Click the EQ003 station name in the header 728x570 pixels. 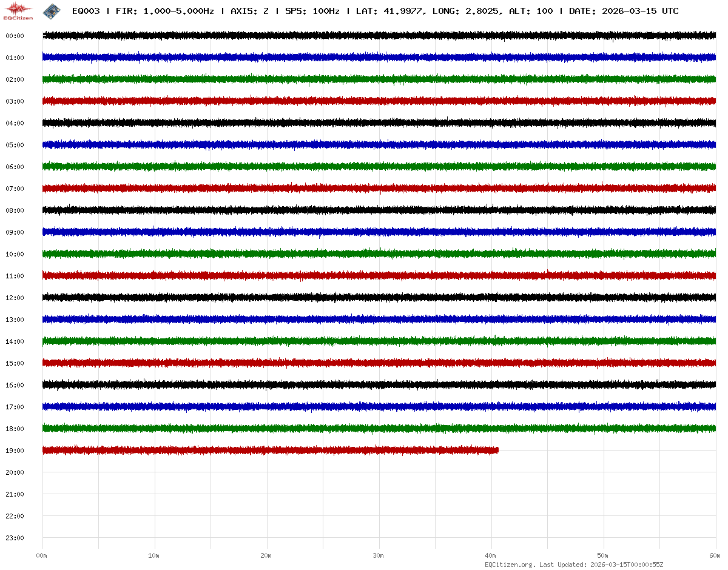[x=86, y=12]
